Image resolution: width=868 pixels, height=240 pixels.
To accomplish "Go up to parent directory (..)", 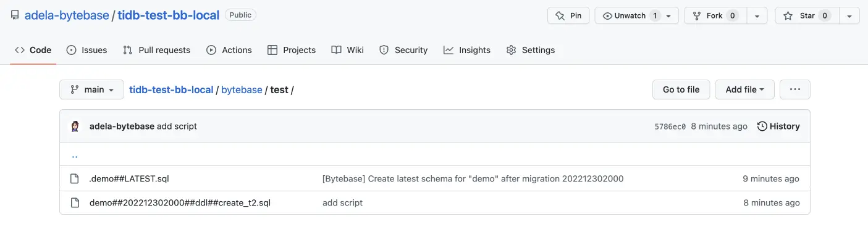I will tap(74, 155).
